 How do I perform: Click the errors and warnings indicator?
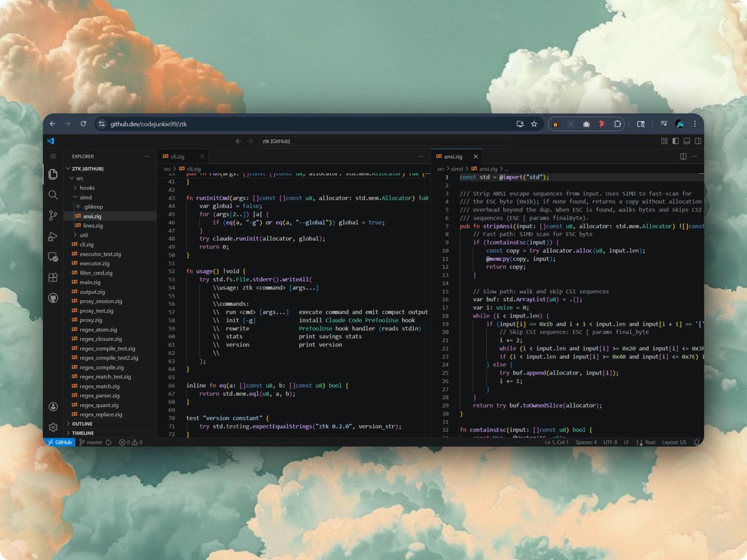[x=131, y=442]
